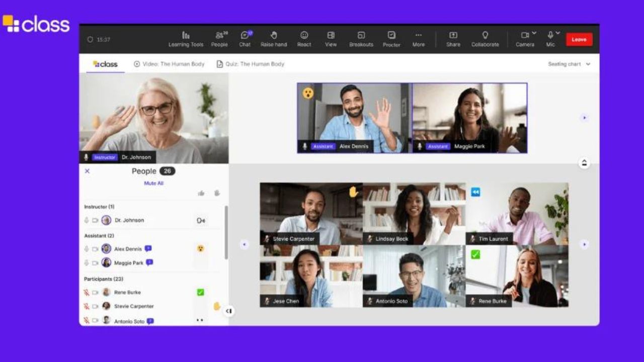Click green check beside Rene Burke in list

point(200,292)
